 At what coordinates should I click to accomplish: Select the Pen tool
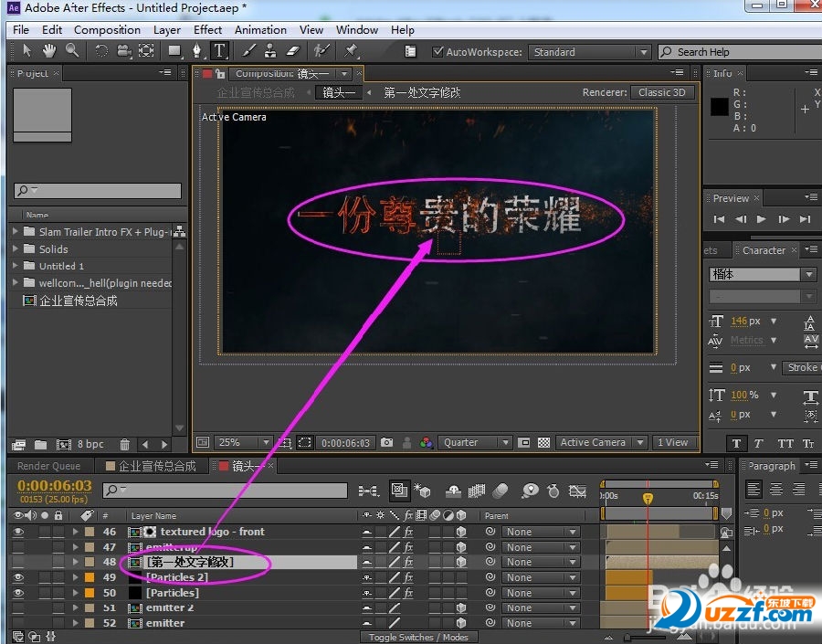point(196,51)
